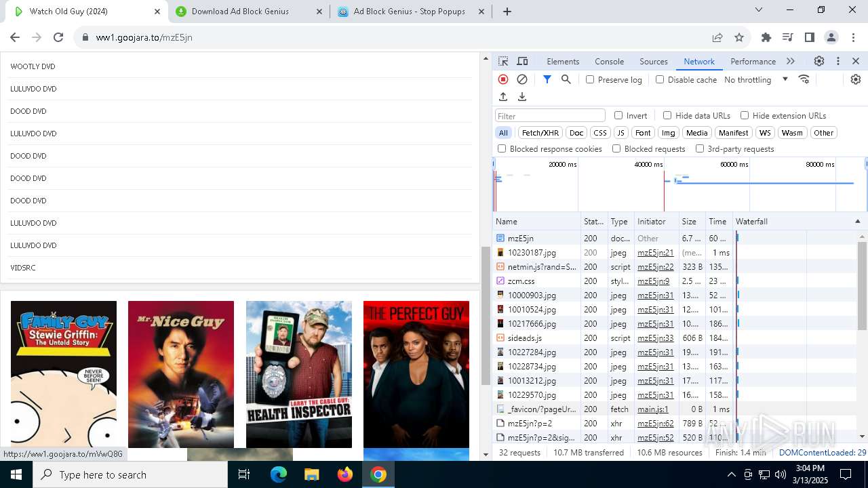This screenshot has width=868, height=488.
Task: Check the Invert filter option
Action: click(x=618, y=115)
